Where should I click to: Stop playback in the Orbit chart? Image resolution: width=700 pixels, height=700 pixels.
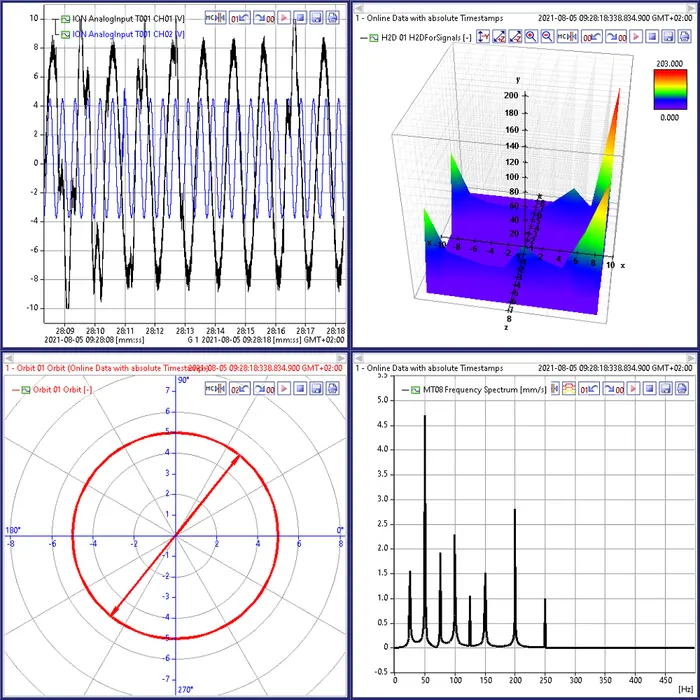(x=300, y=389)
